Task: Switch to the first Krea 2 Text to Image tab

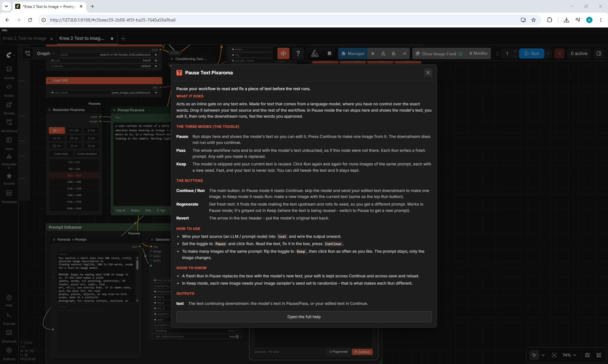Action: point(25,38)
